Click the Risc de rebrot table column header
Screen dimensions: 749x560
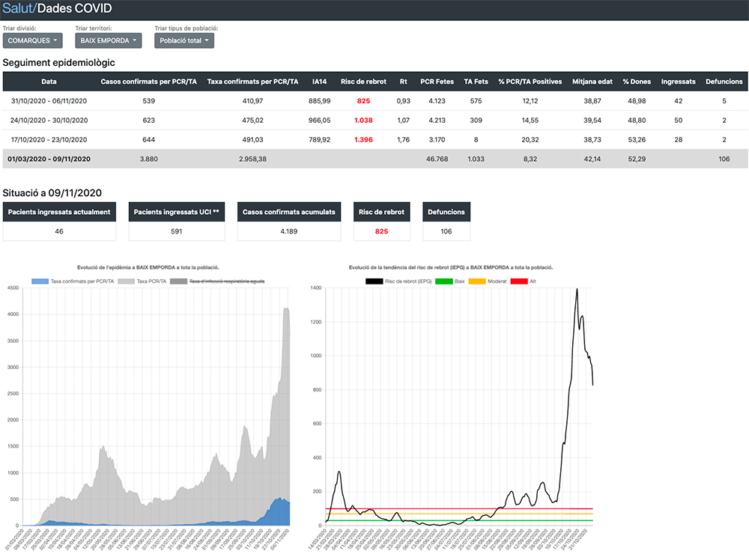click(x=363, y=82)
